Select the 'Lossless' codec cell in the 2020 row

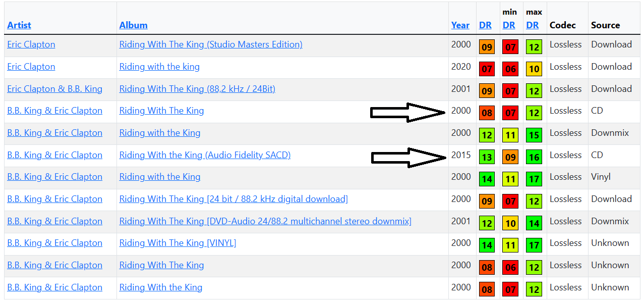[x=566, y=67]
